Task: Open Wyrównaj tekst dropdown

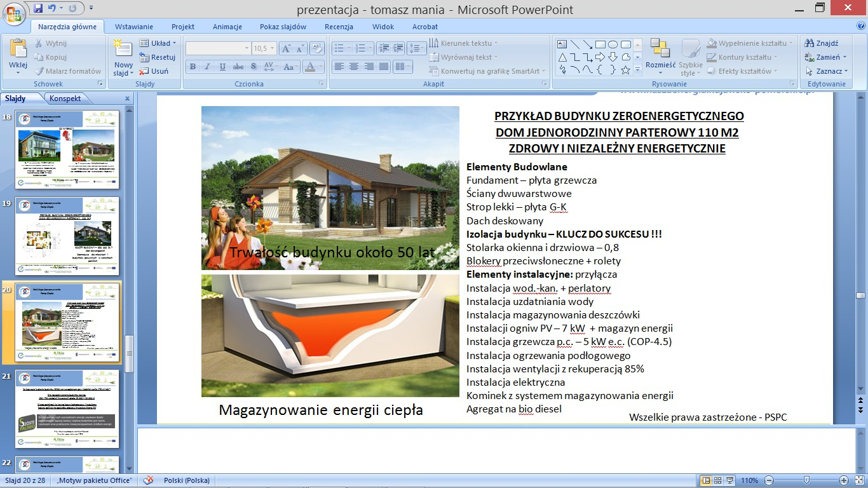Action: pos(462,57)
